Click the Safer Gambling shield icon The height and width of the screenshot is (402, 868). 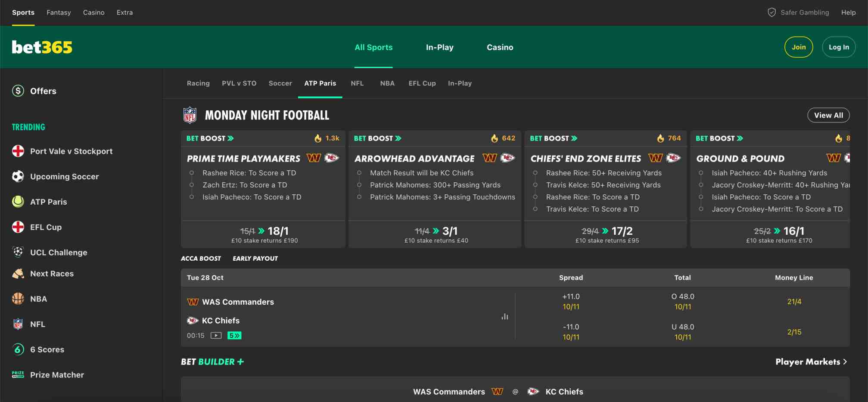click(x=772, y=12)
